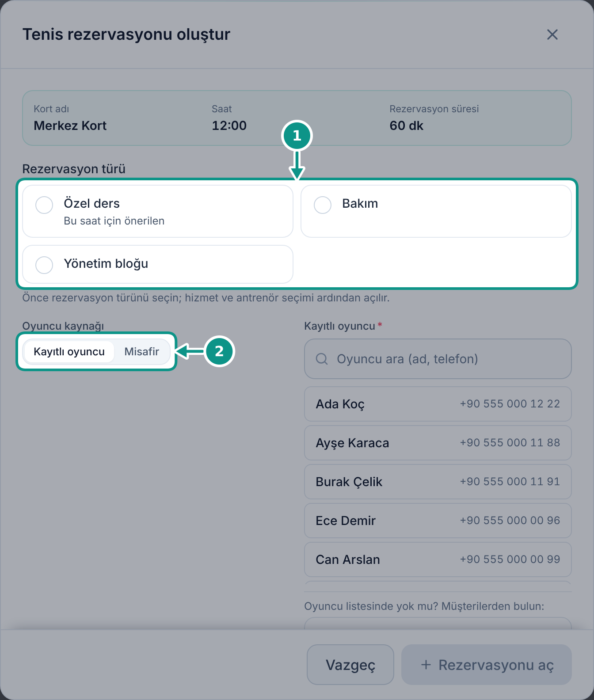Select the Özel ders radio button

click(44, 205)
